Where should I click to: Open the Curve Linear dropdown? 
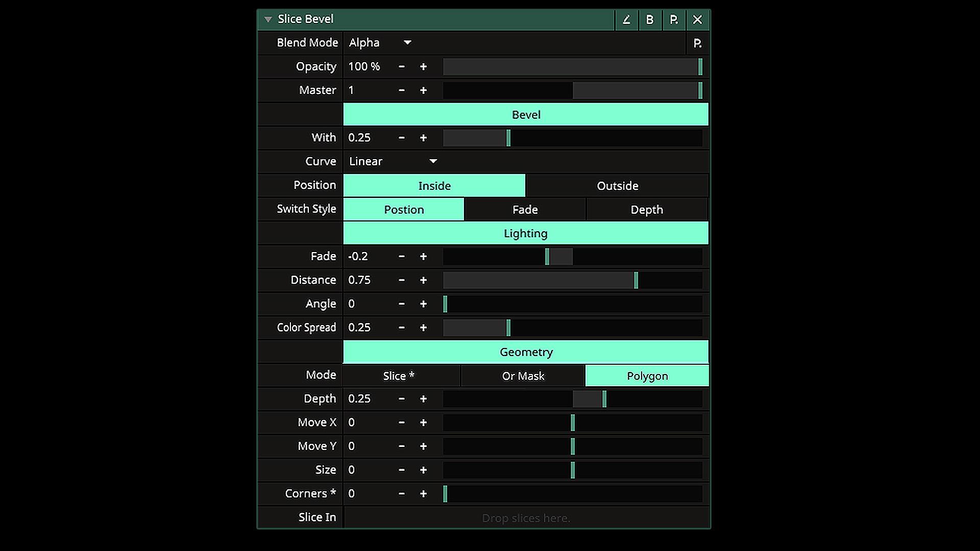(x=393, y=161)
